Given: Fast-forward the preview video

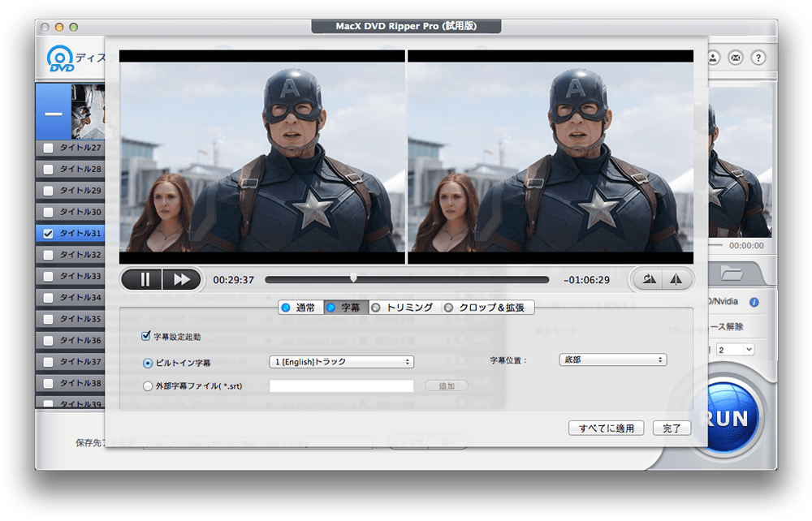Looking at the screenshot, I should tap(181, 280).
